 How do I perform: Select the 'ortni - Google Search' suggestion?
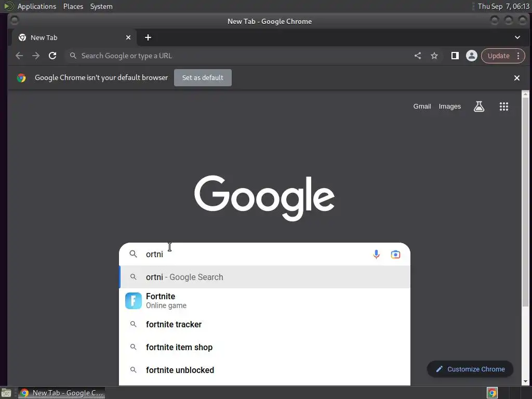coord(264,277)
